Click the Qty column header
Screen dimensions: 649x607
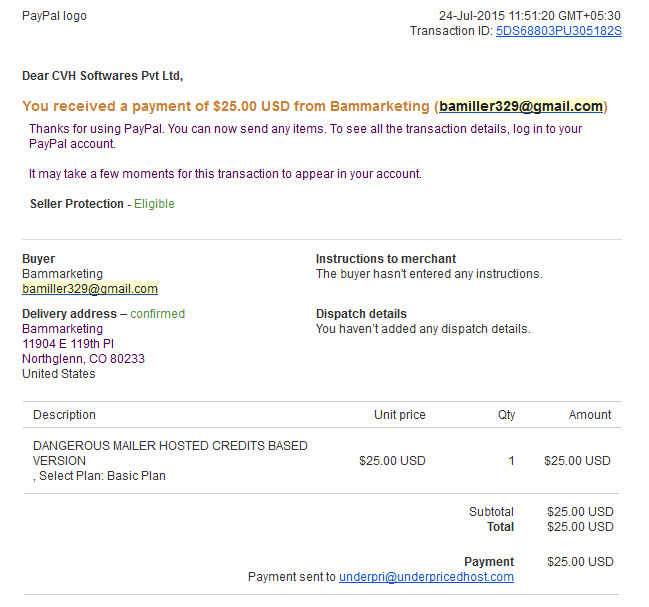tap(506, 415)
